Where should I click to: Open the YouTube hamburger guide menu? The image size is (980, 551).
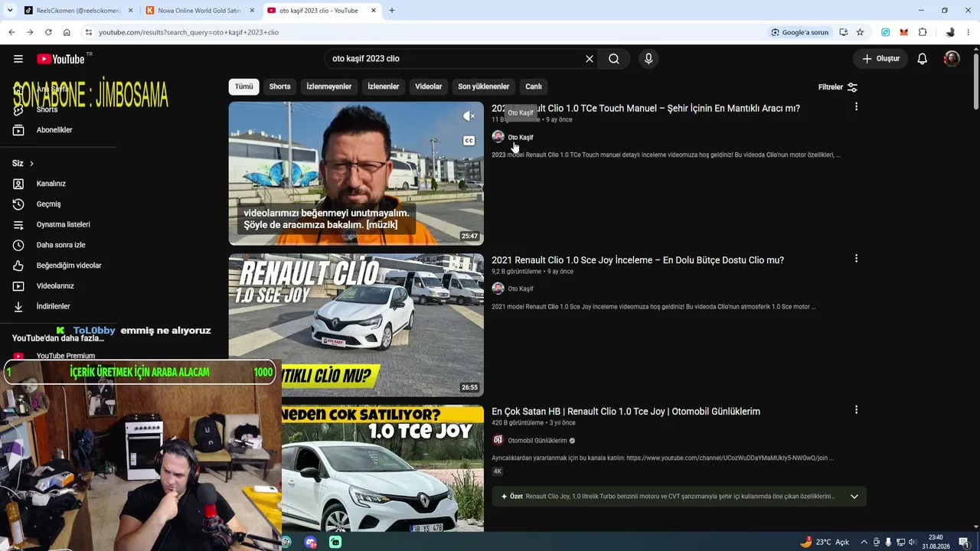[18, 59]
